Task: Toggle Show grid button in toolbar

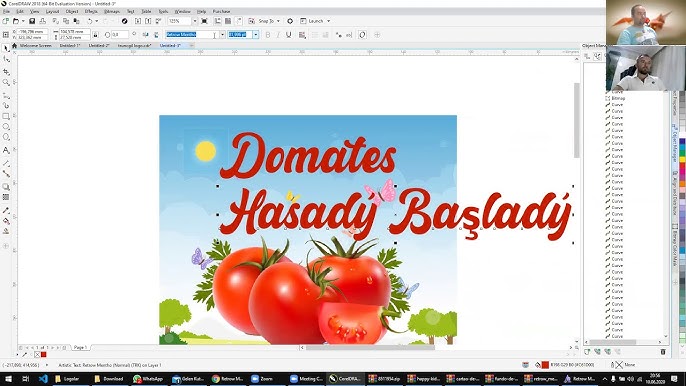Action: pos(228,21)
